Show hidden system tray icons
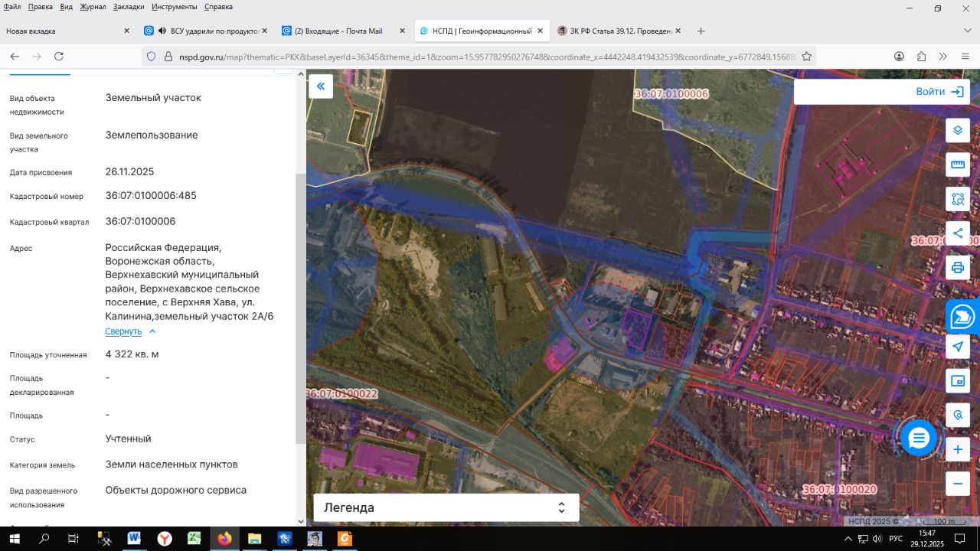The height and width of the screenshot is (551, 980). pos(848,539)
